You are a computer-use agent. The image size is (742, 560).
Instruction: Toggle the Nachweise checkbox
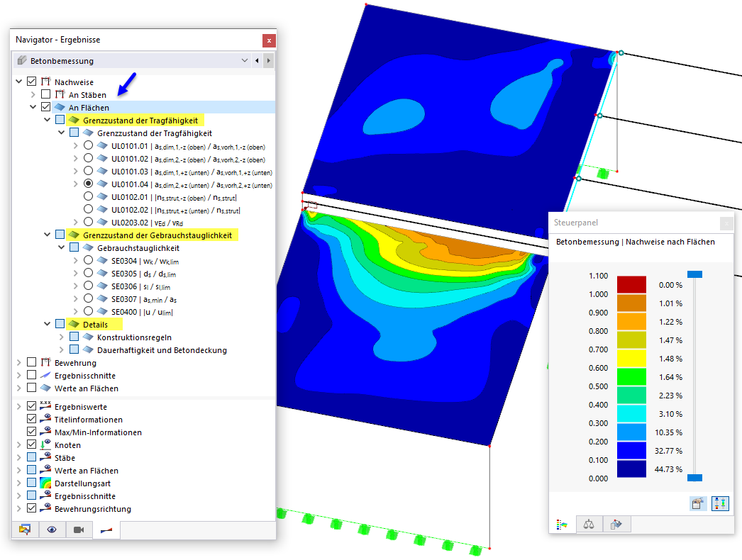tap(32, 82)
